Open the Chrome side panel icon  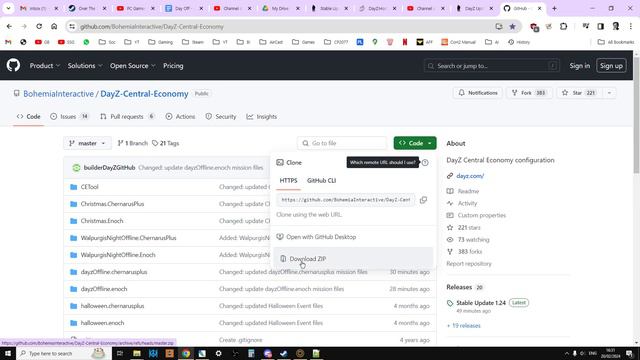[600, 27]
